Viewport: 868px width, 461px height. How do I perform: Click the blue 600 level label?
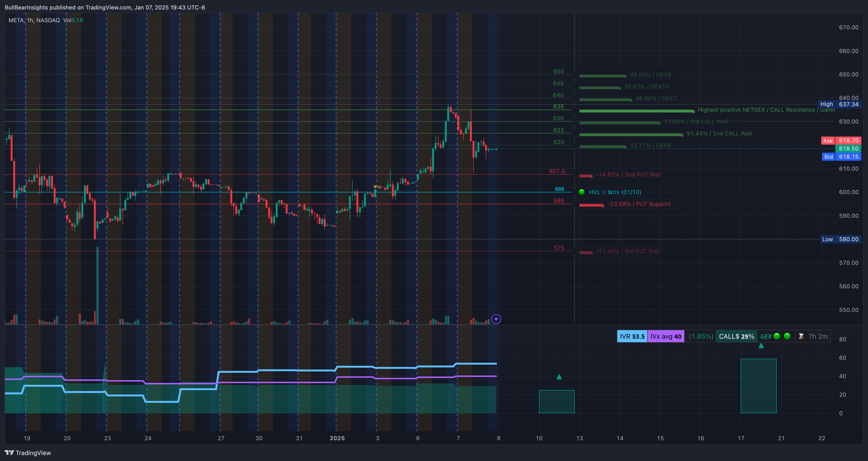[559, 189]
